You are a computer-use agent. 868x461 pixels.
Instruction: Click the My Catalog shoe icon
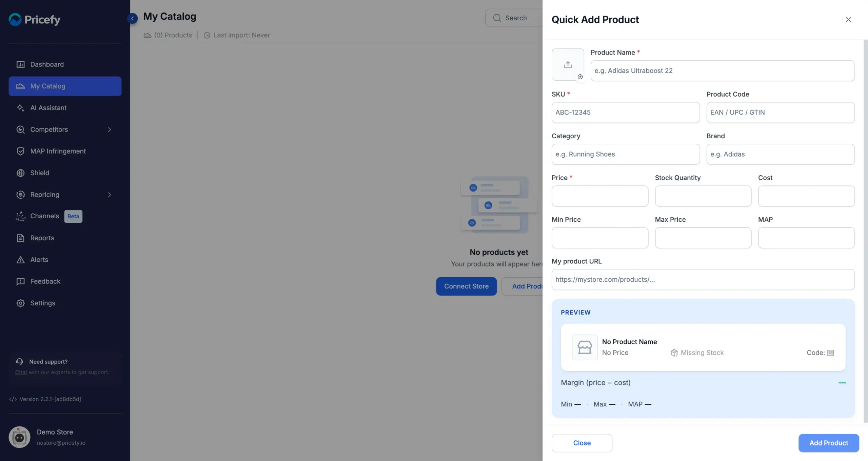pyautogui.click(x=20, y=86)
